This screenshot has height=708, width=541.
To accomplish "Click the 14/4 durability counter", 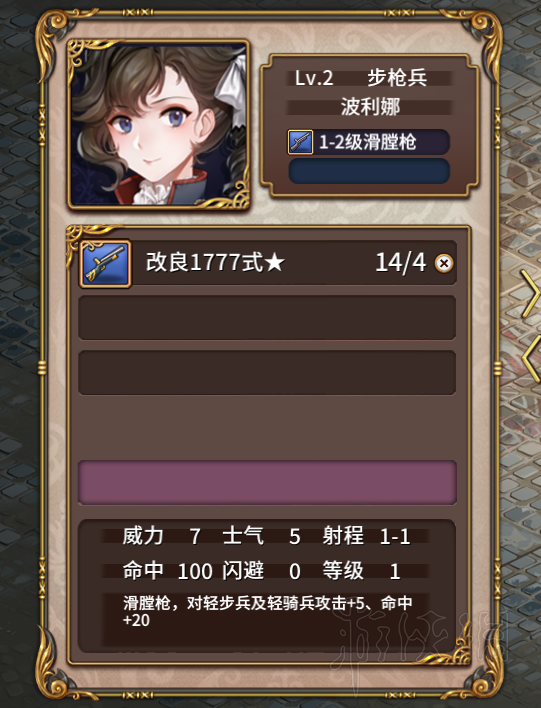I will point(401,263).
